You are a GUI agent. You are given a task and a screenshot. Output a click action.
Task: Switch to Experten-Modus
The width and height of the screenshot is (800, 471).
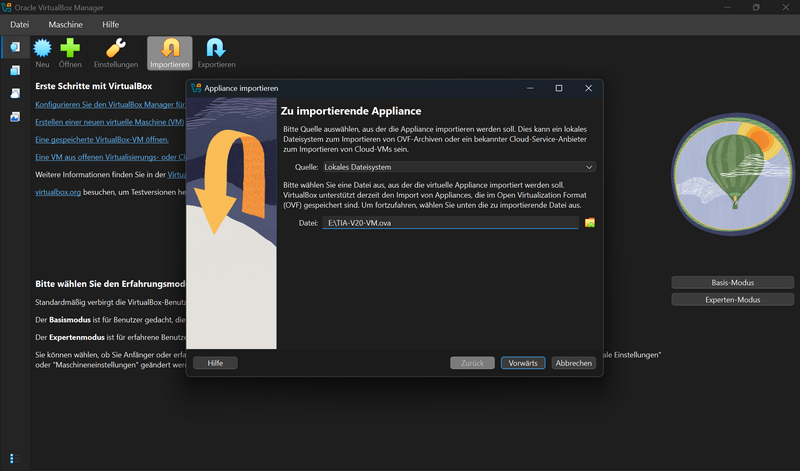(733, 300)
